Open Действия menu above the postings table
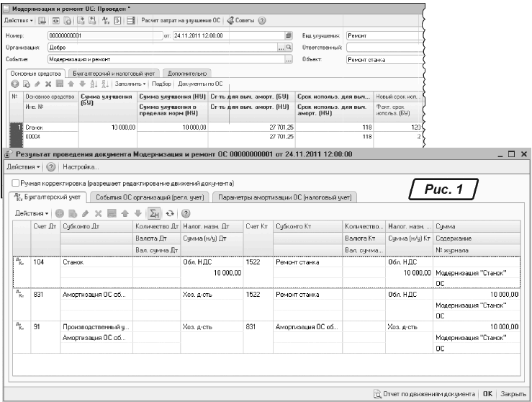 (32, 214)
